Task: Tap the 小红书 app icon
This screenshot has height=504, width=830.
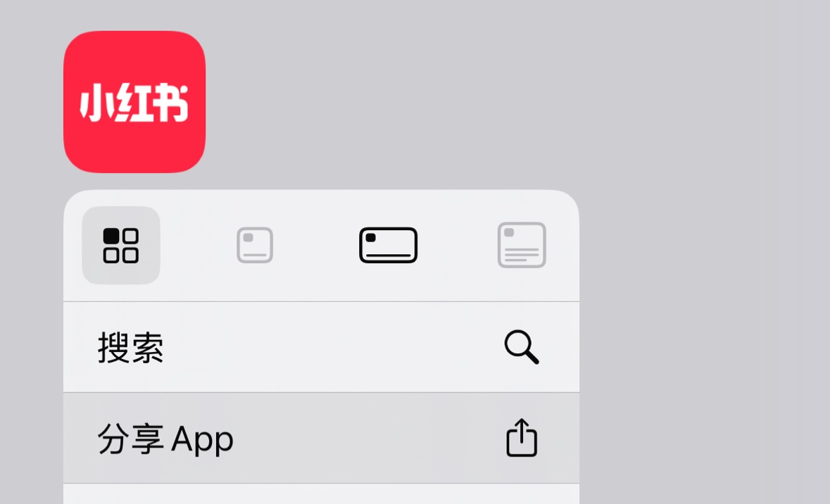Action: pos(134,101)
